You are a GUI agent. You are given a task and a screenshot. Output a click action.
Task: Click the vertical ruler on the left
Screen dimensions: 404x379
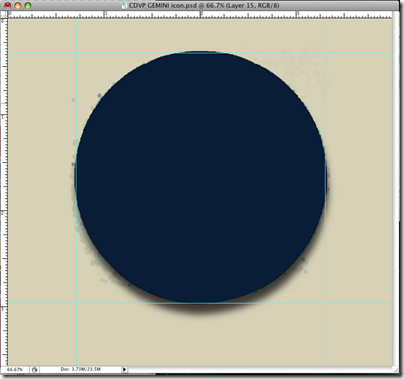[x=4, y=192]
